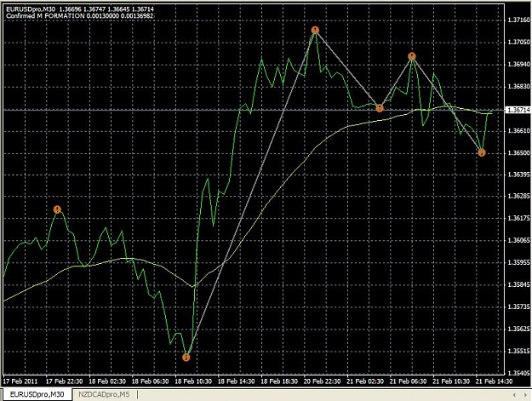The image size is (532, 401).
Task: Click price scale value 1.36610
Action: pos(519,130)
